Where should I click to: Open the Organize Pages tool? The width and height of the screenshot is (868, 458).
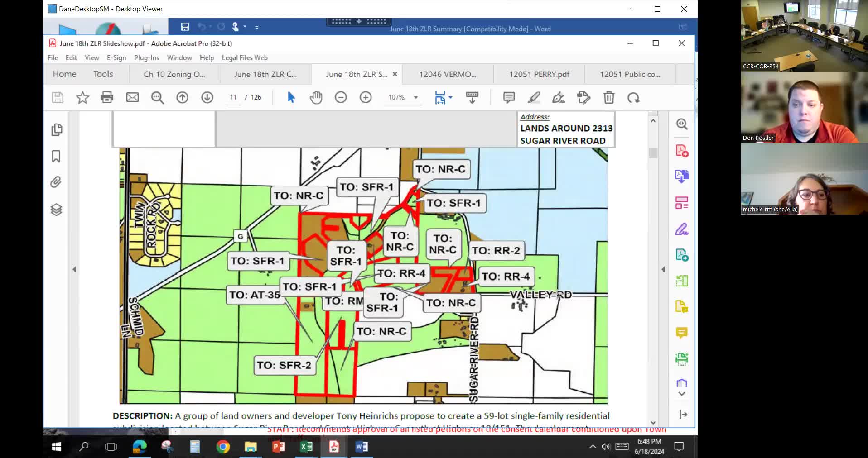[682, 203]
